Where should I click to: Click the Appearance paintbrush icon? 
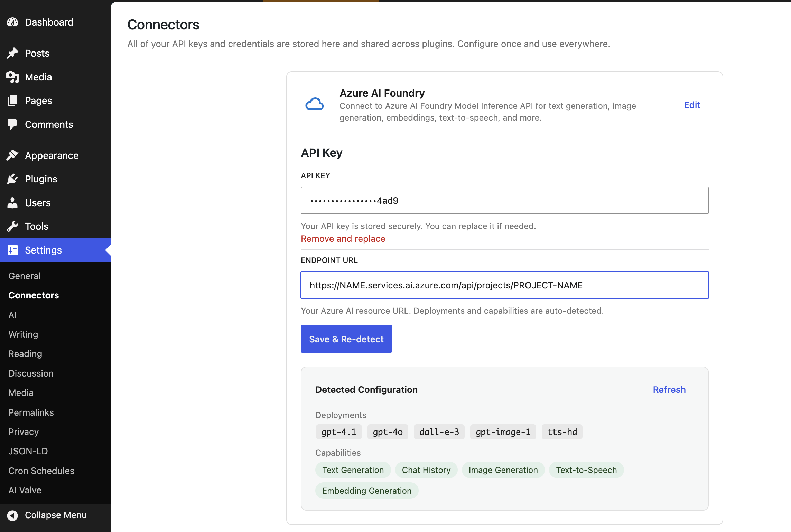[x=12, y=155]
